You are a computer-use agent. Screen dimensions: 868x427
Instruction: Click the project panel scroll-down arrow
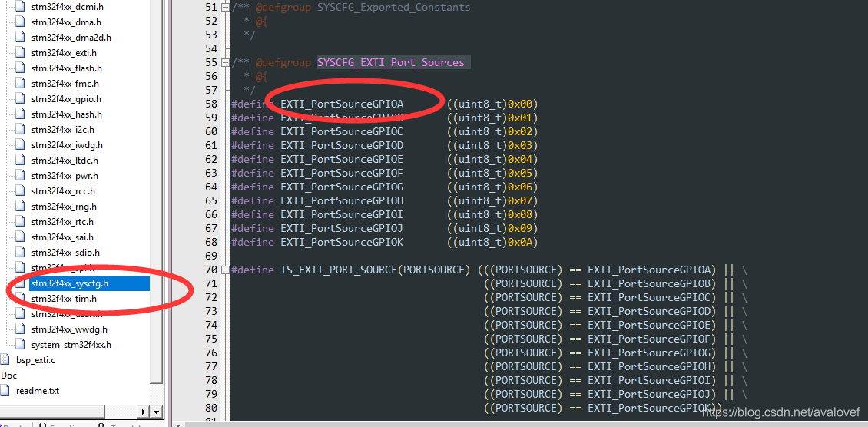(156, 412)
